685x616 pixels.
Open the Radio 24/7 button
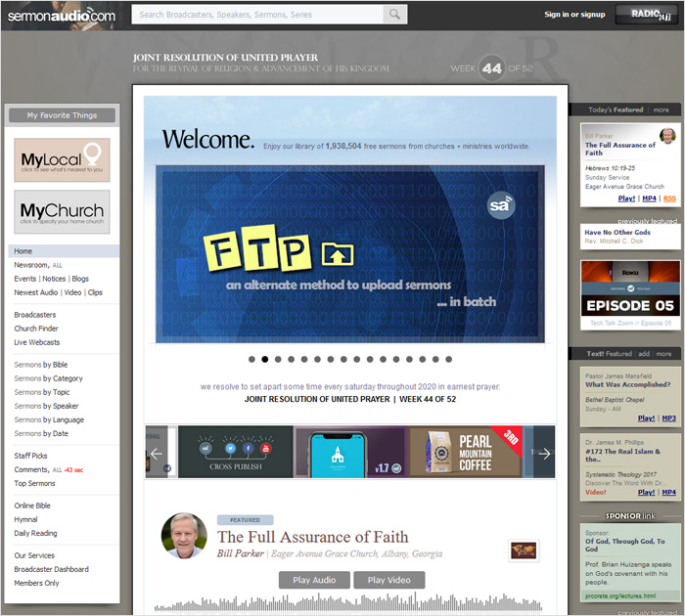click(646, 15)
